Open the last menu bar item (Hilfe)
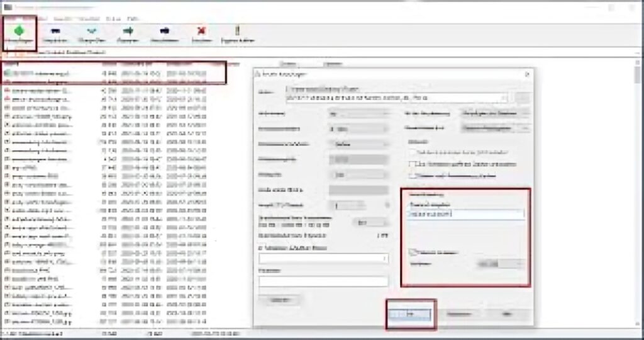This screenshot has width=644, height=340. click(x=133, y=18)
